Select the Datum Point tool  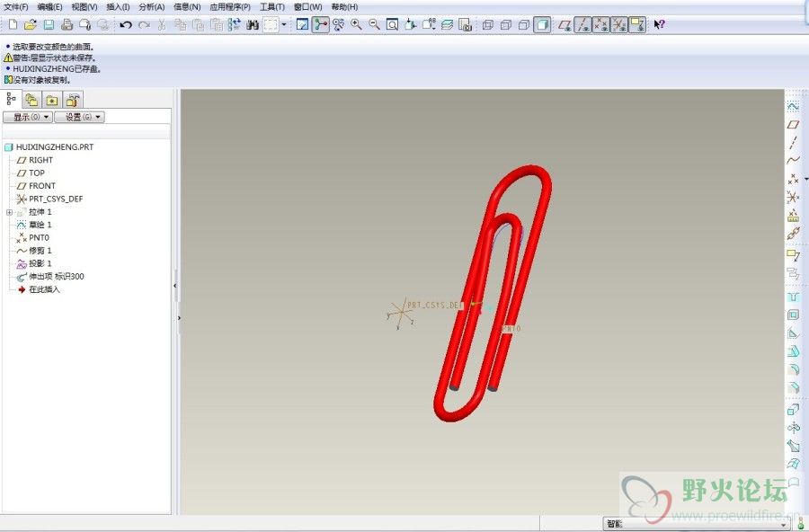tap(793, 179)
